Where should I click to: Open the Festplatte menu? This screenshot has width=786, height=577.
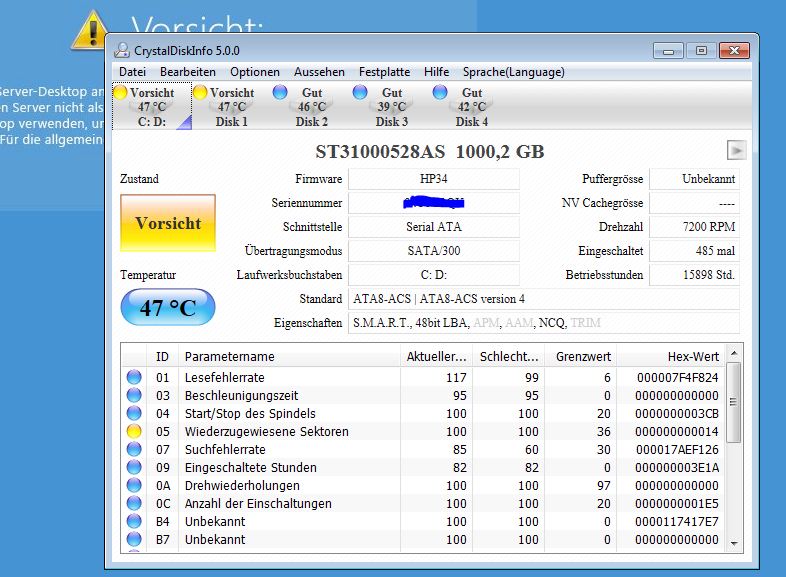pyautogui.click(x=384, y=72)
